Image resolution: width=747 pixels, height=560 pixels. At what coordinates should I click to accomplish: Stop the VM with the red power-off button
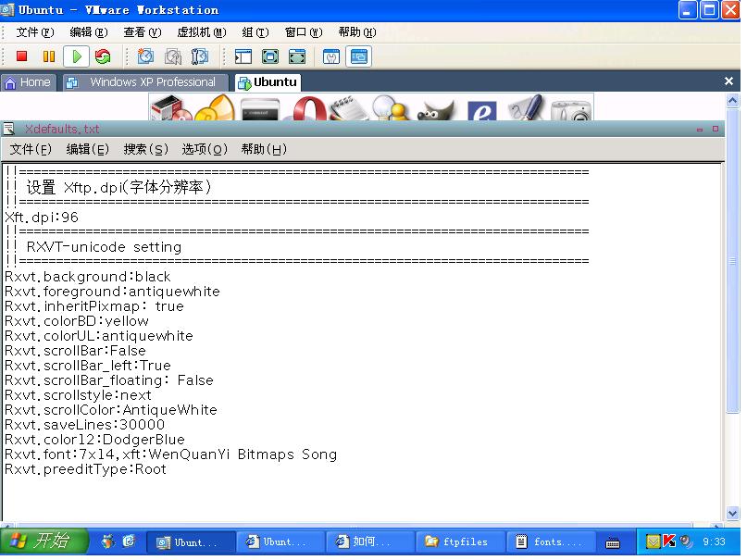coord(22,56)
